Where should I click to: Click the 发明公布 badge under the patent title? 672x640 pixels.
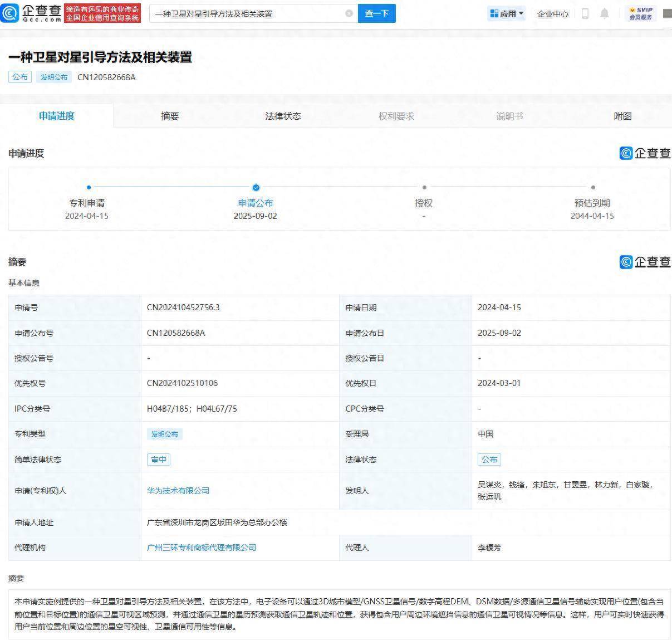pos(53,77)
